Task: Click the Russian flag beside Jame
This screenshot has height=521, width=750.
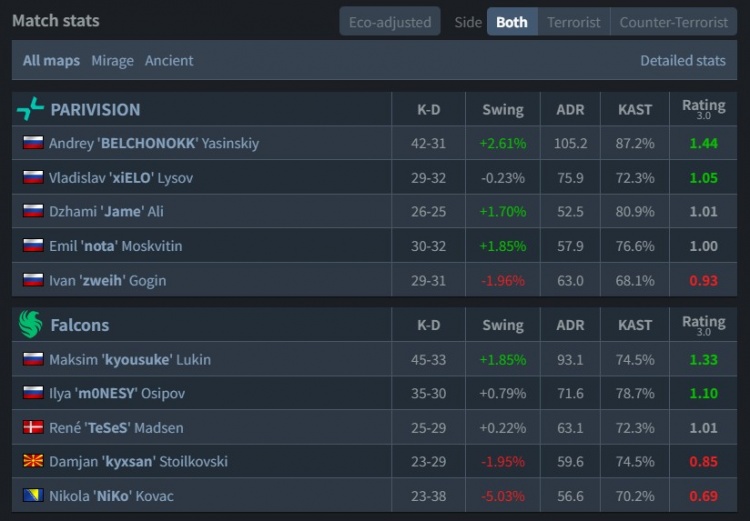Action: (33, 211)
